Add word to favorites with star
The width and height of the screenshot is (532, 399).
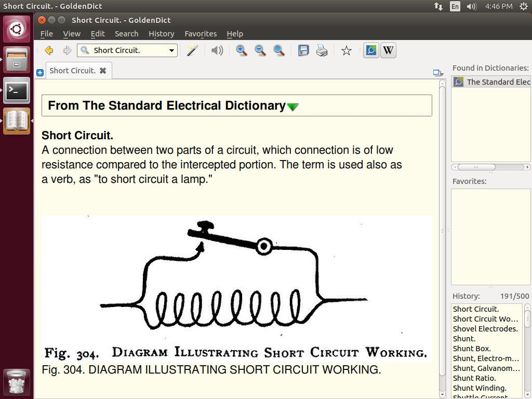coord(347,50)
